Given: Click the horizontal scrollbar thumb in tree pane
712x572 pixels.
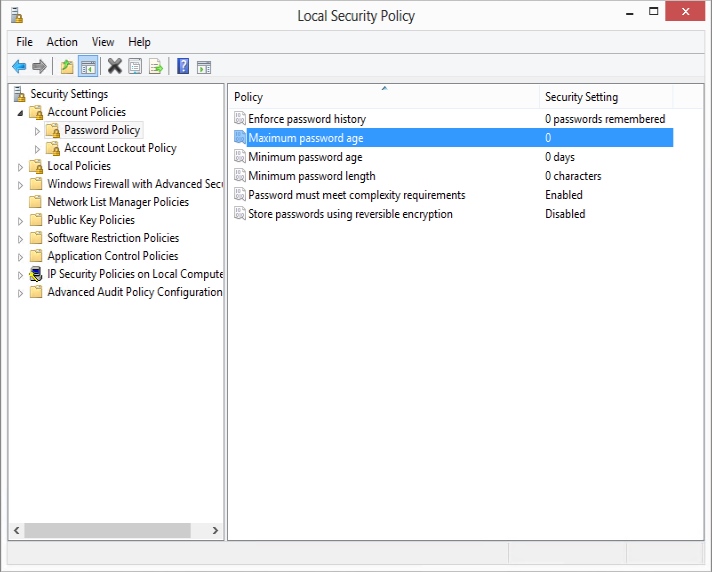Looking at the screenshot, I should 108,530.
